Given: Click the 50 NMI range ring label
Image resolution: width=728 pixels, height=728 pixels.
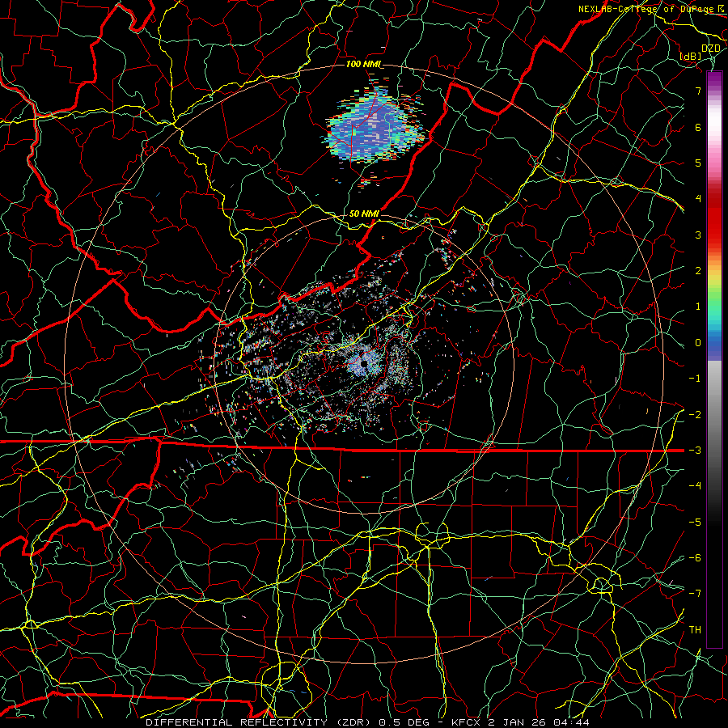Looking at the screenshot, I should pos(364,214).
